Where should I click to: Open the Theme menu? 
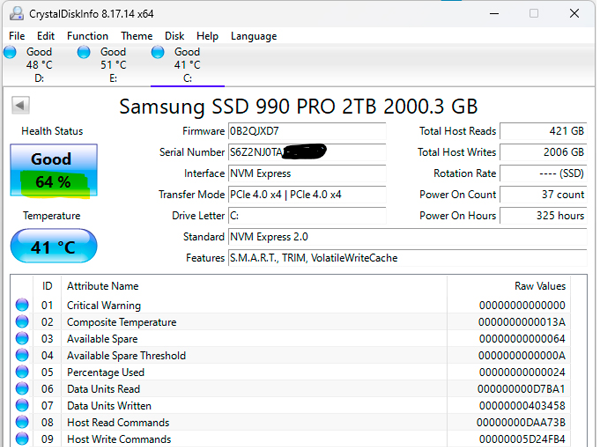point(137,36)
